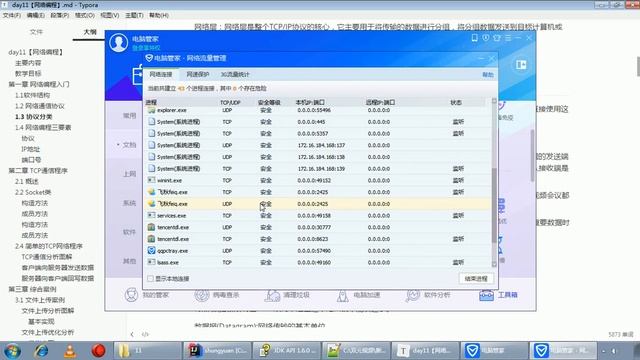The image size is (640, 360).
Task: Click 帮助 link in traffic manager
Action: (488, 75)
